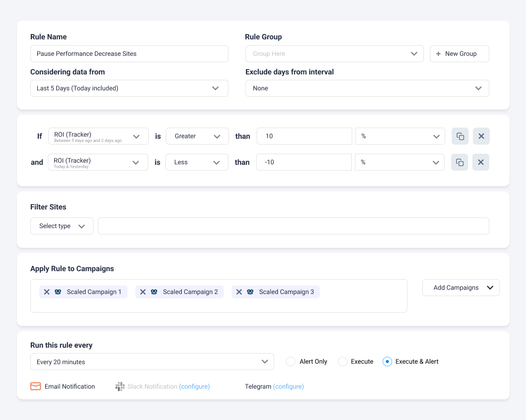
Task: Select Alert Only radio option
Action: coord(291,362)
